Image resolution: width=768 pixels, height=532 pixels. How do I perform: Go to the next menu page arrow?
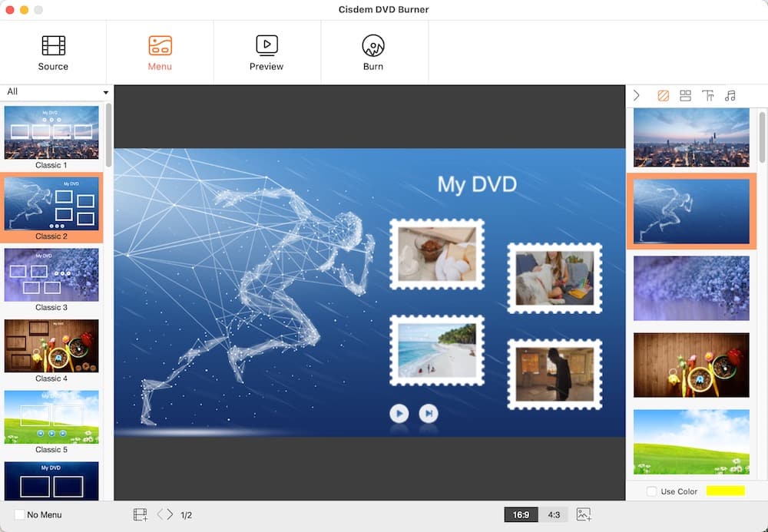tap(170, 514)
